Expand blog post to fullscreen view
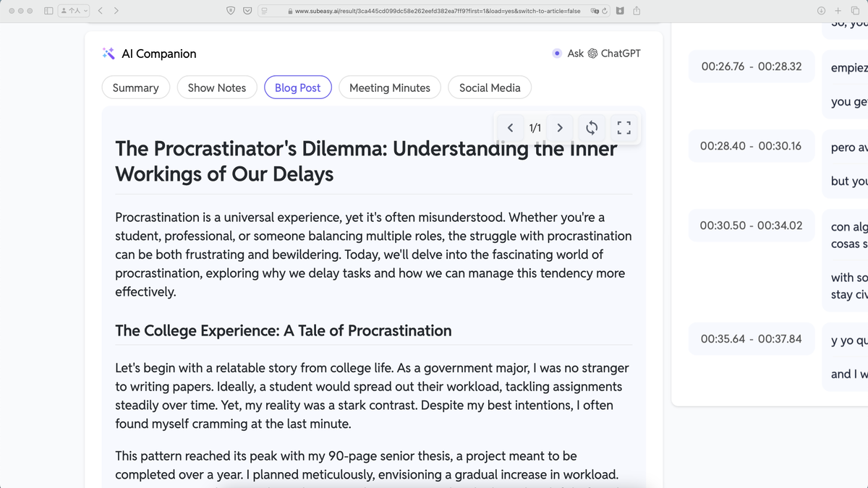 624,128
